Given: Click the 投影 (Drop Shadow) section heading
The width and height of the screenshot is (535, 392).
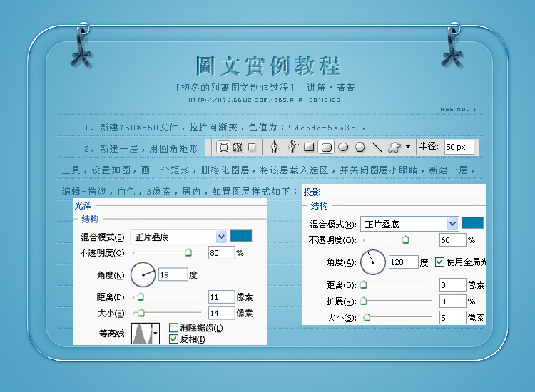Looking at the screenshot, I should pos(312,192).
